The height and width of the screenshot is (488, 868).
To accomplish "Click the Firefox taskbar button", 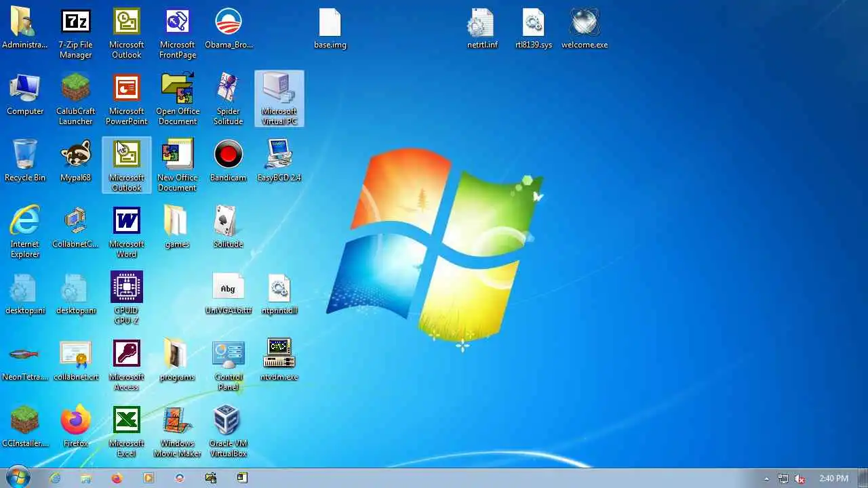I will click(x=117, y=478).
